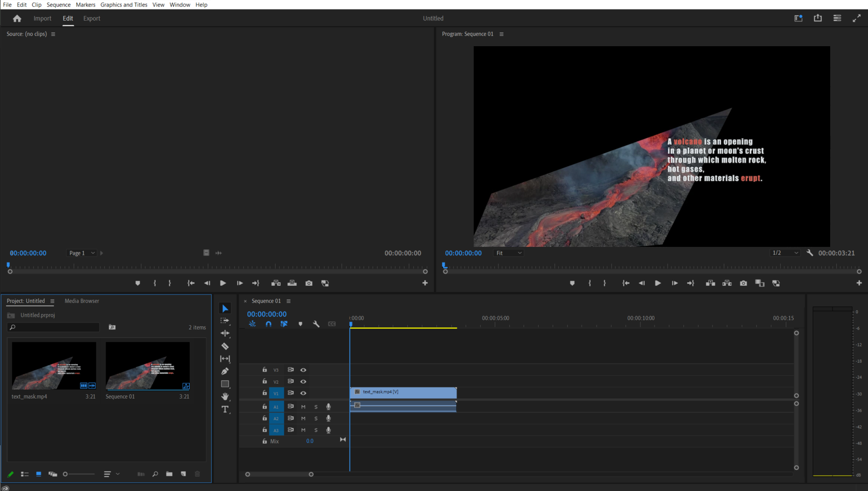Click Import in the top bar
This screenshot has width=868, height=491.
click(x=43, y=18)
